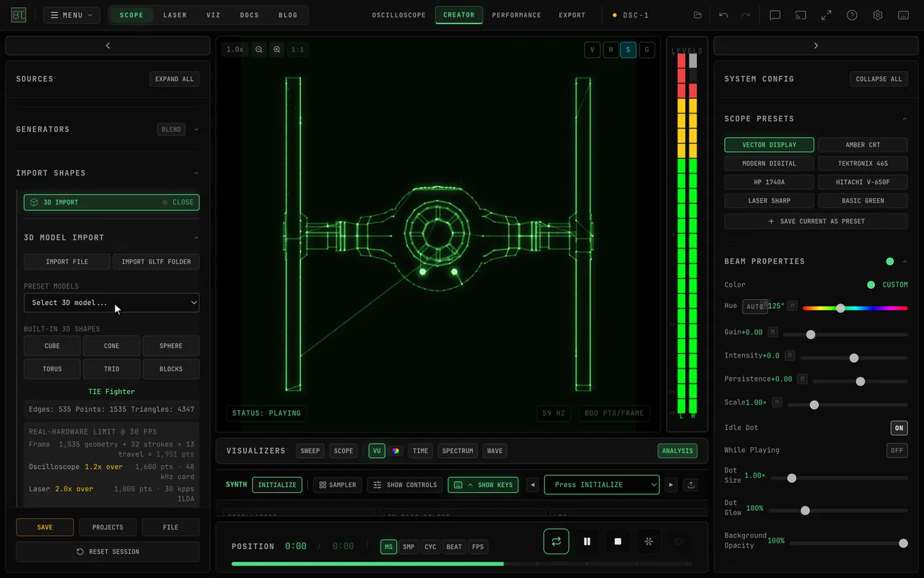Click the IMPORT FILE button

tap(67, 262)
